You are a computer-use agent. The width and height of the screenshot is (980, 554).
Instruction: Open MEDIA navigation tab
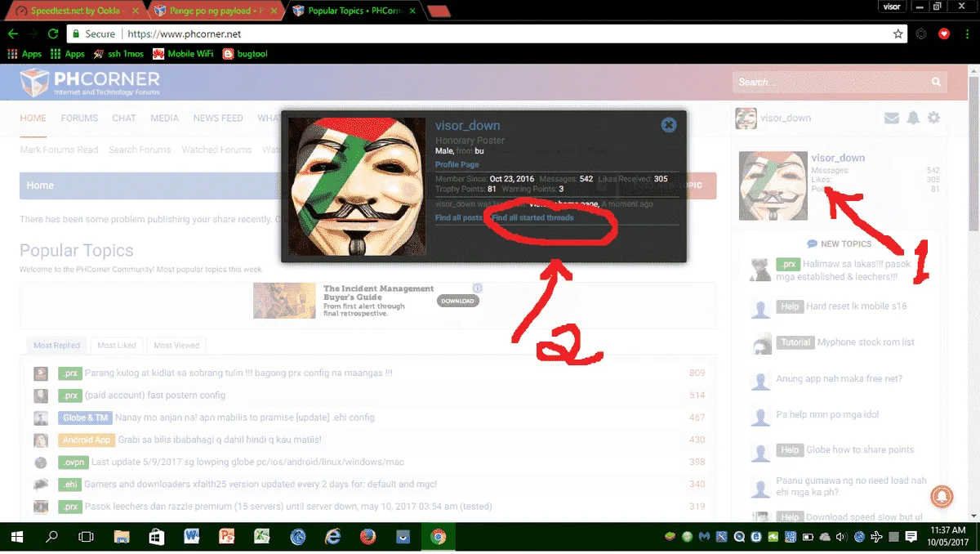164,118
